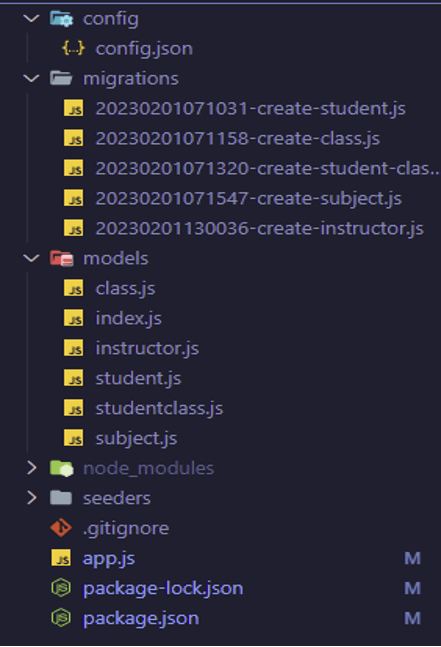Open config.json file
This screenshot has width=441, height=647.
[x=144, y=49]
